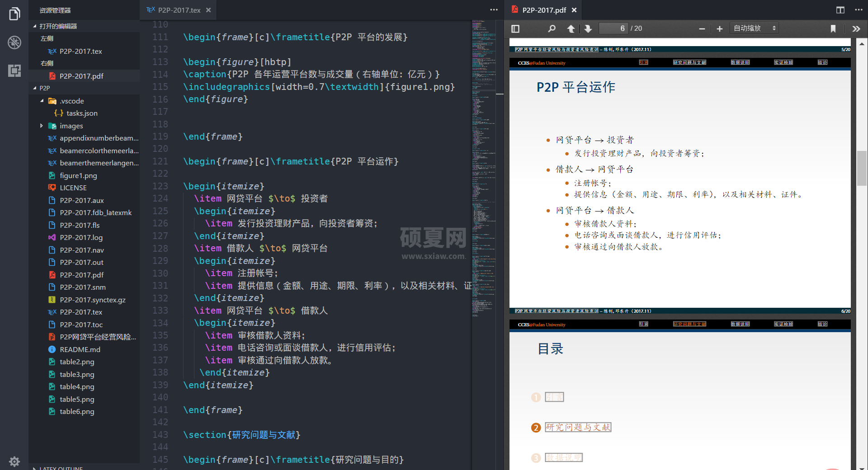This screenshot has width=868, height=470.
Task: Click 研究问题与文献 link in PDF table of contents
Action: point(578,427)
